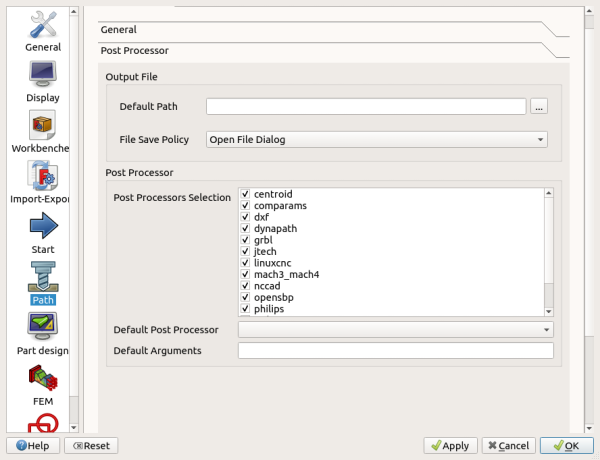Open the File Save Policy dropdown
Image resolution: width=600 pixels, height=460 pixels.
click(377, 140)
